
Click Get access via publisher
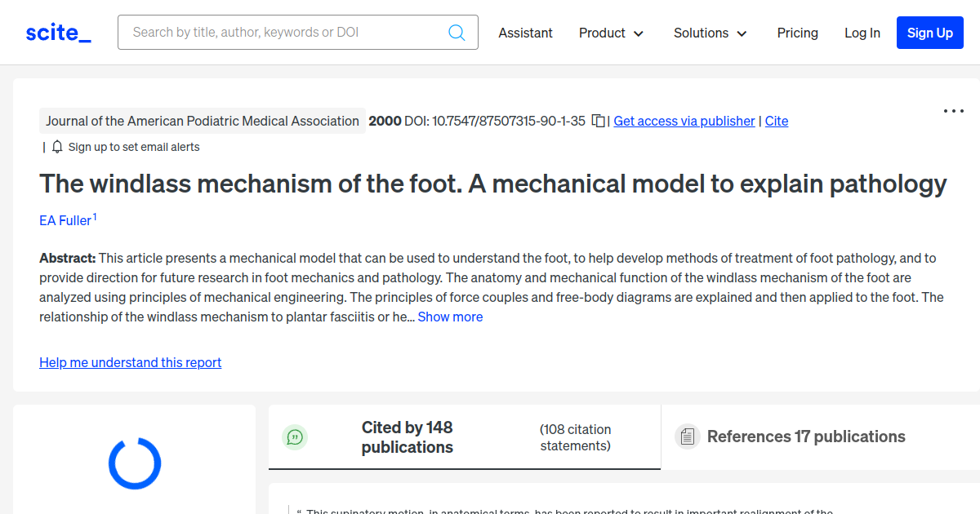(x=684, y=121)
